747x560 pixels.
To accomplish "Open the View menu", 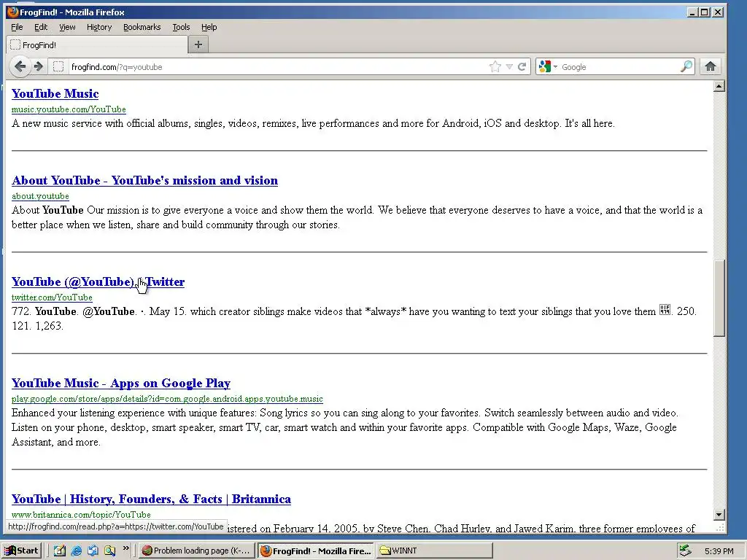I will (67, 27).
